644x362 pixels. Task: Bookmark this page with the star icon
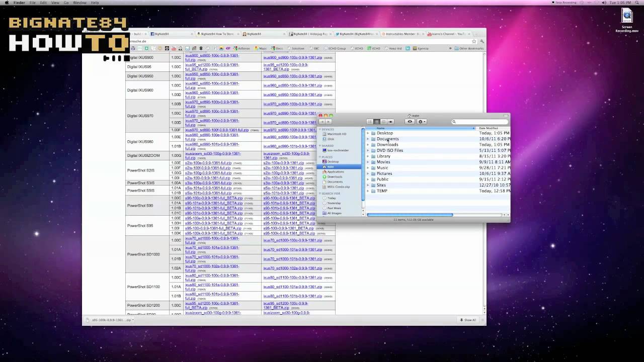(474, 41)
